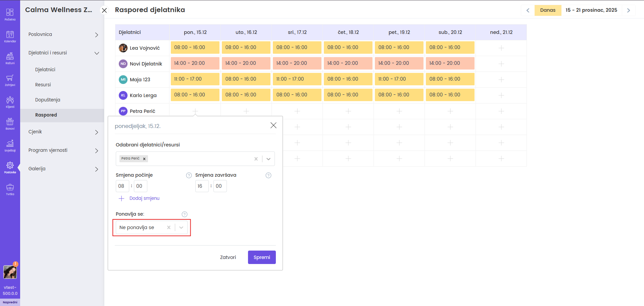Remove Petra Perić tag from selection
The image size is (644, 306).
click(x=144, y=159)
